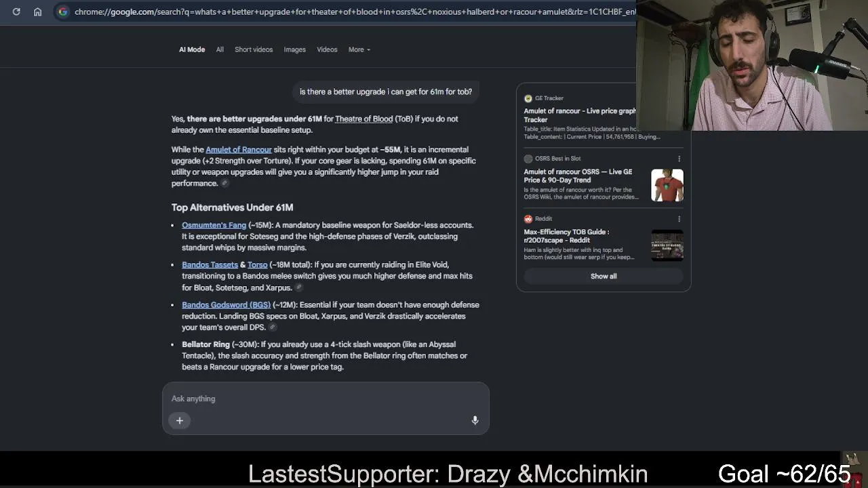Select the Short videos tab
This screenshot has width=868, height=488.
click(x=254, y=49)
